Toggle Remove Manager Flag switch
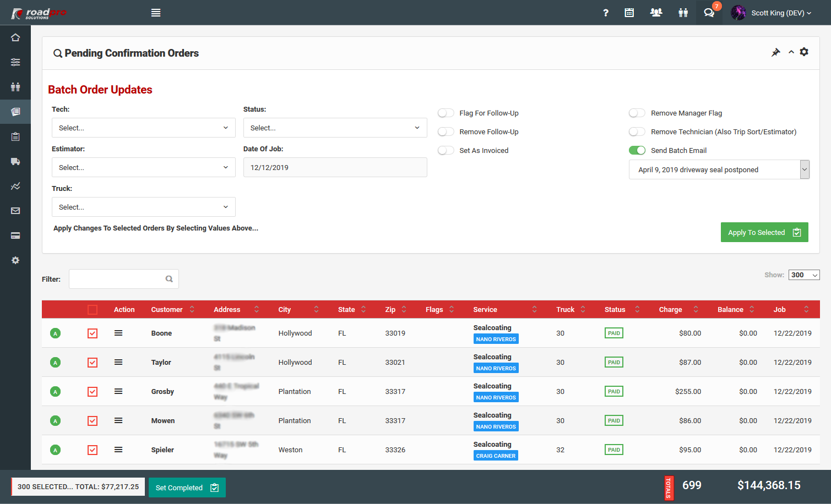This screenshot has width=831, height=504. click(637, 113)
